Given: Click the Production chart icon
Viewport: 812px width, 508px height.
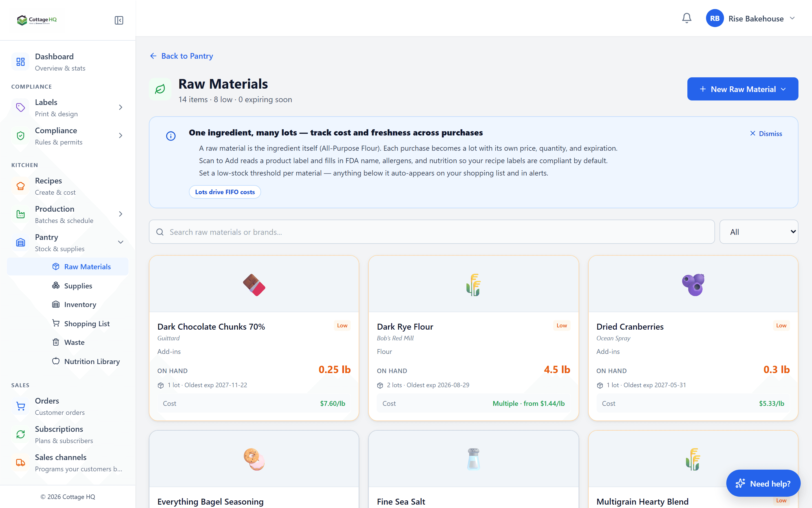Looking at the screenshot, I should point(21,214).
